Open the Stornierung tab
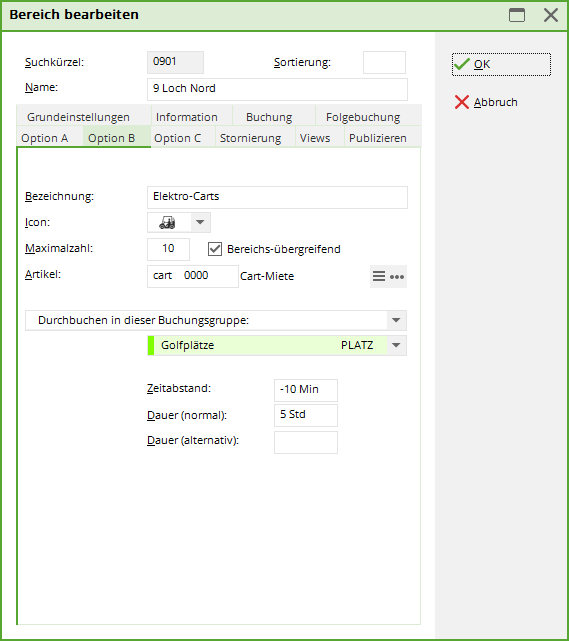The height and width of the screenshot is (641, 569). pyautogui.click(x=250, y=138)
